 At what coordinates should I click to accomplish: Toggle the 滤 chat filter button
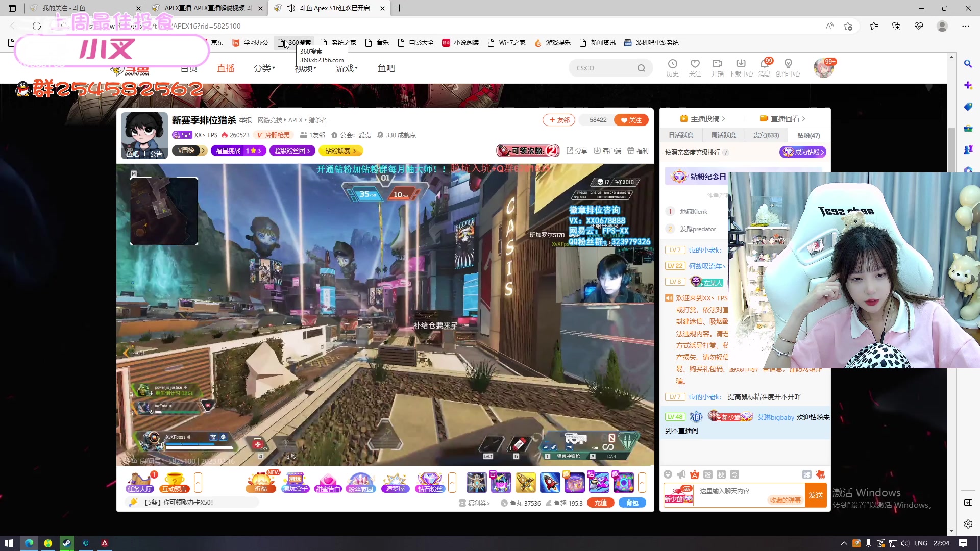[x=806, y=474]
